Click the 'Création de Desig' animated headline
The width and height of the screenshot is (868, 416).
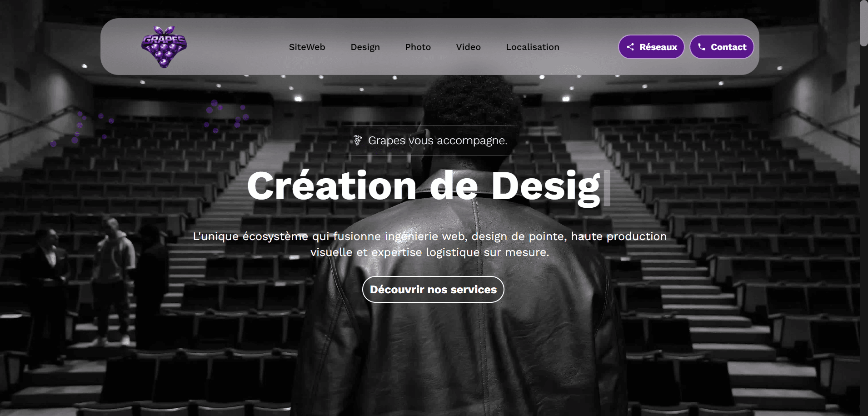pos(424,186)
